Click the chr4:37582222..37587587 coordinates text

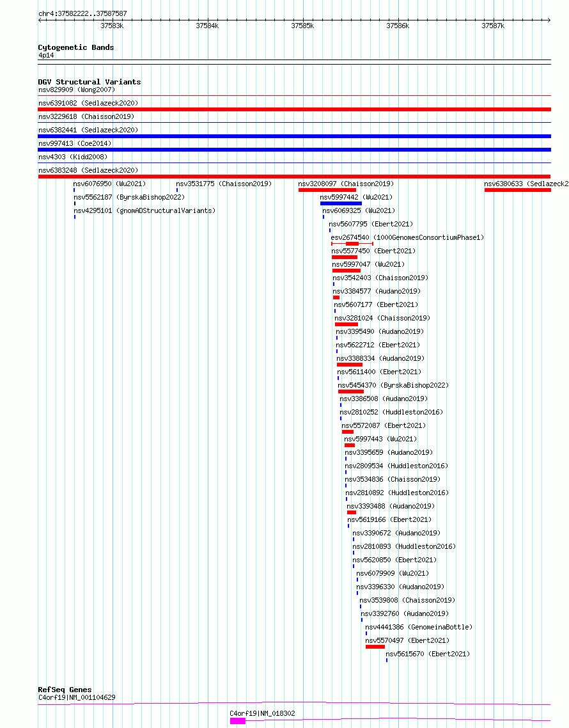point(82,14)
